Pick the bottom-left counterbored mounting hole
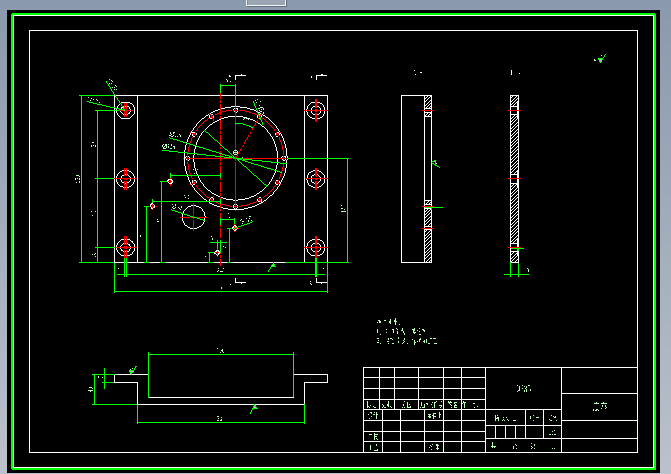671x474 pixels. [x=125, y=247]
